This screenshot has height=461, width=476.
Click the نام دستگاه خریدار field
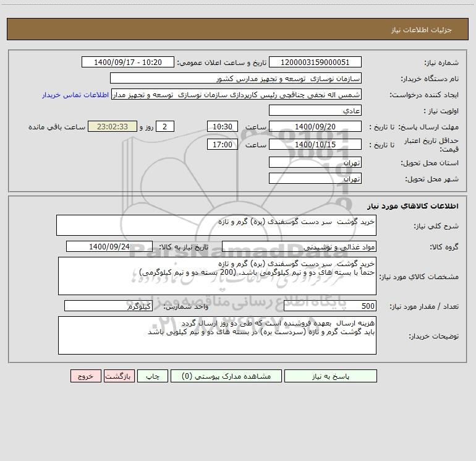236,78
